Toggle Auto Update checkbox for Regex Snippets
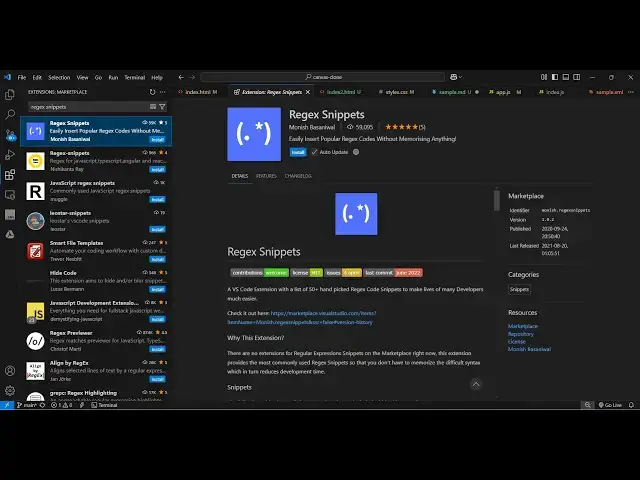The image size is (640, 480). [314, 152]
